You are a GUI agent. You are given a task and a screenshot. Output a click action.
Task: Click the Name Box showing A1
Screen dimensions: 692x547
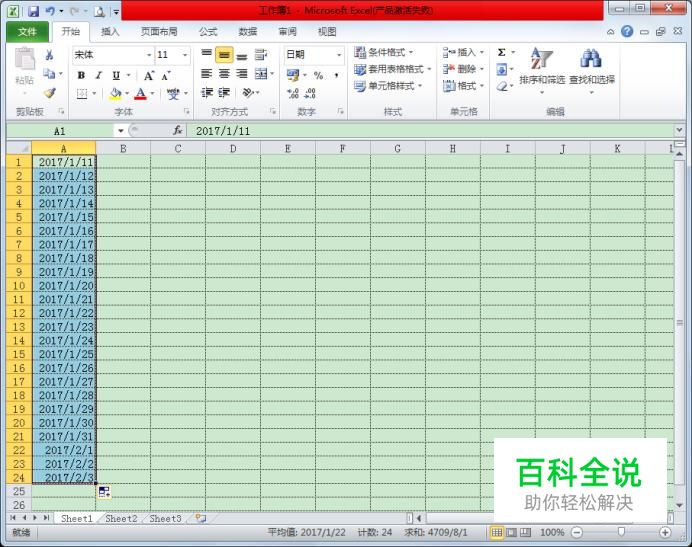[x=60, y=131]
